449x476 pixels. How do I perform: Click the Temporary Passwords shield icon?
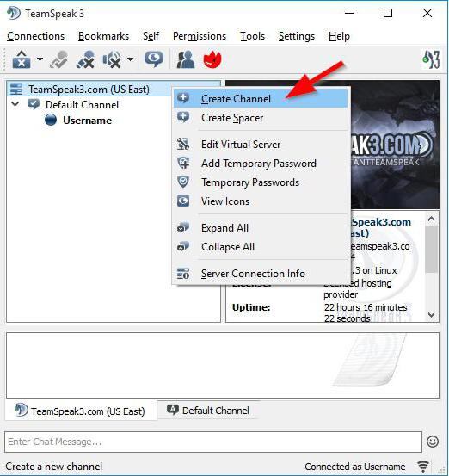click(x=183, y=182)
